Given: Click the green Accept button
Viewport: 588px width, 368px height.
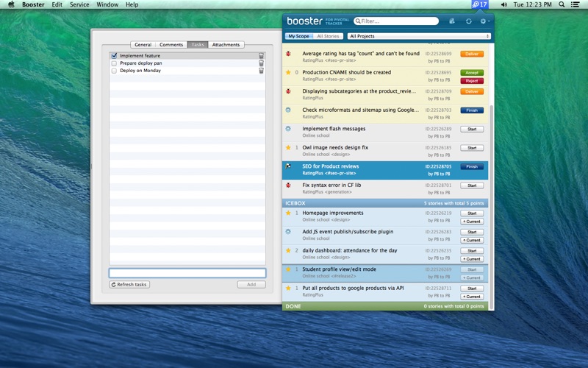Looking at the screenshot, I should [472, 73].
